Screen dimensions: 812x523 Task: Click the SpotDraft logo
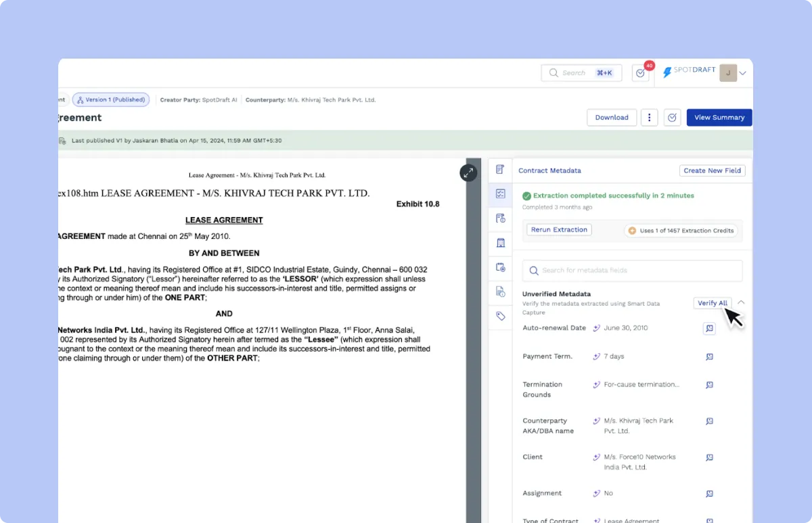(688, 71)
